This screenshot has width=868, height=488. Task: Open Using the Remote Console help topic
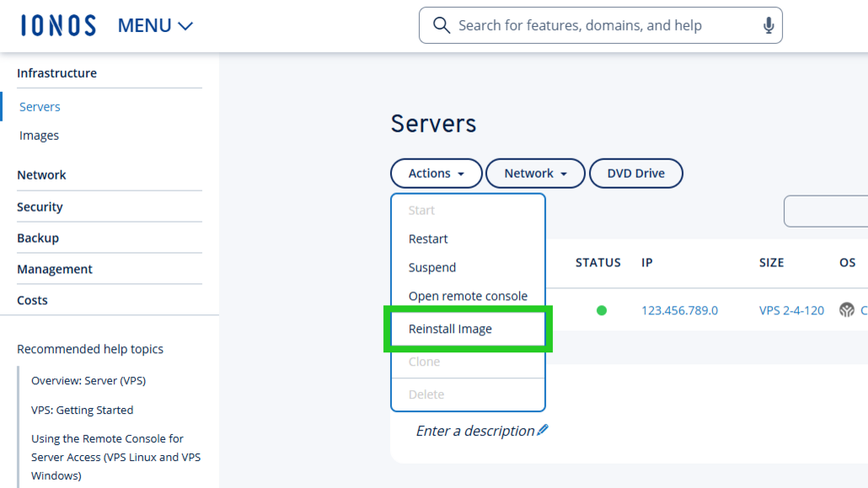pos(115,457)
